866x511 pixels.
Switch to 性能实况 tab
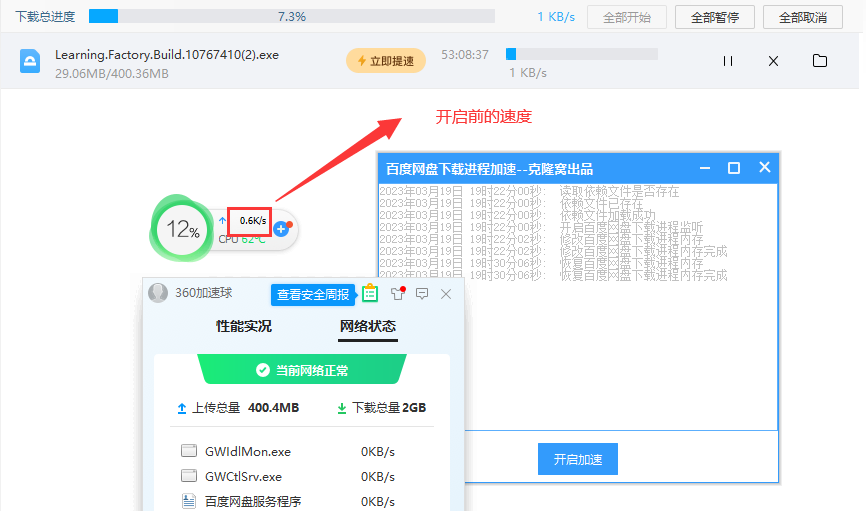click(x=244, y=326)
